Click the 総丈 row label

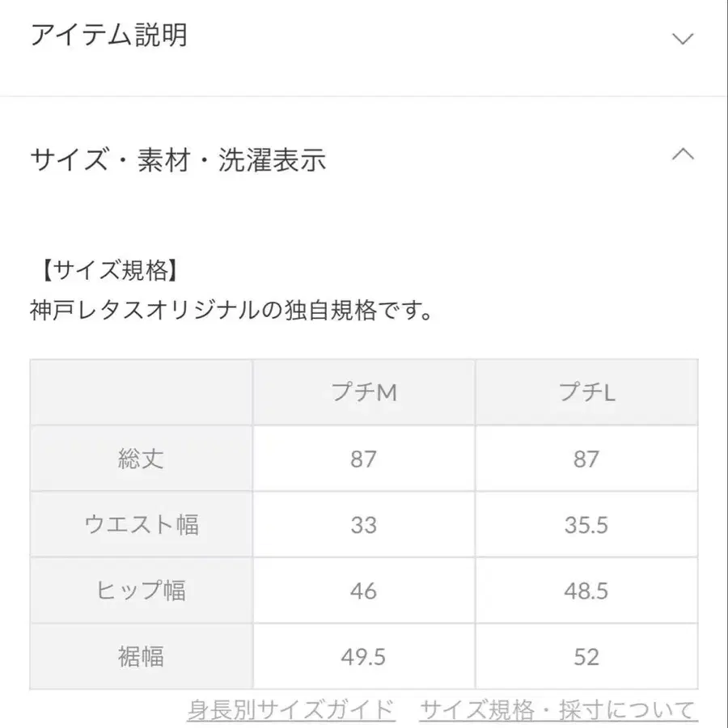141,458
